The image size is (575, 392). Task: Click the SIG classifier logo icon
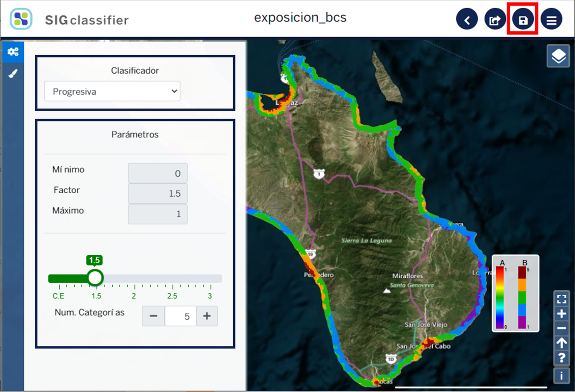21,18
